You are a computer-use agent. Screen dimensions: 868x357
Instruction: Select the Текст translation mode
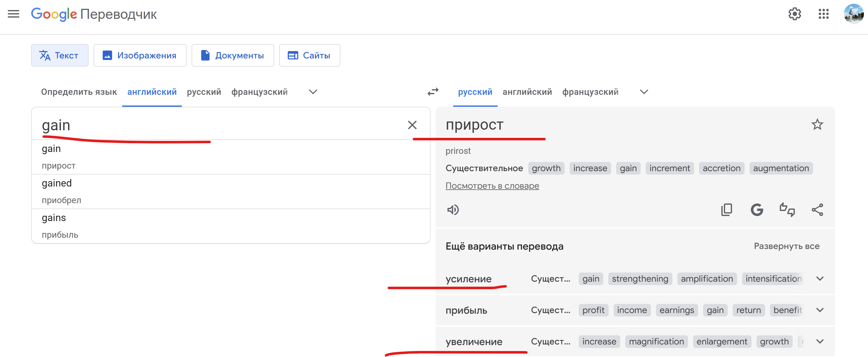click(60, 55)
